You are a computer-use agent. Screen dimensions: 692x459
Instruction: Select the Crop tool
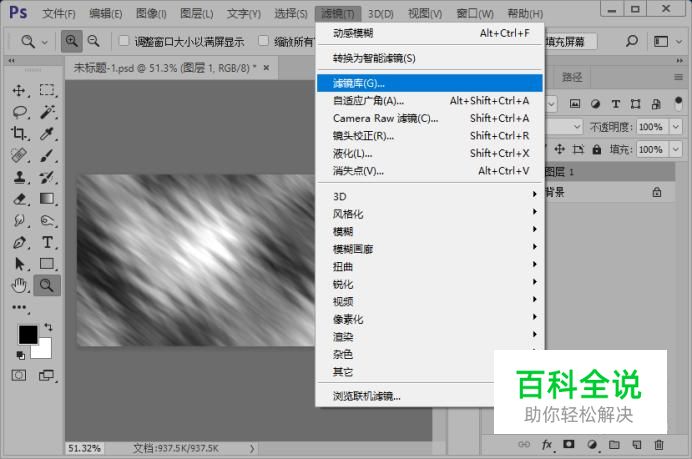(x=19, y=133)
